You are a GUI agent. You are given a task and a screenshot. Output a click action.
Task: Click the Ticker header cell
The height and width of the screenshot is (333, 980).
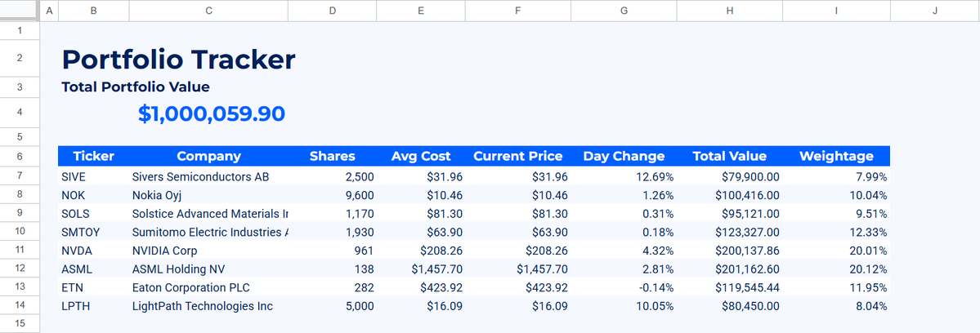94,156
